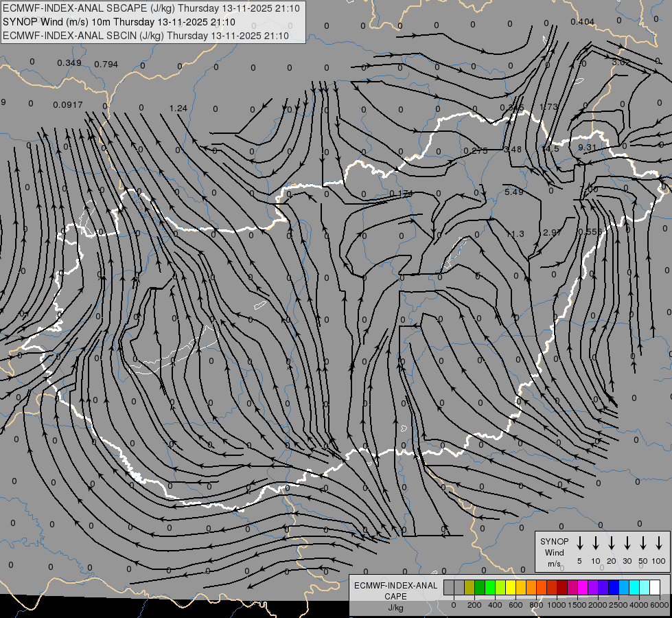Click the 0.794 value on the map
Image resolution: width=672 pixels, height=618 pixels.
[106, 65]
